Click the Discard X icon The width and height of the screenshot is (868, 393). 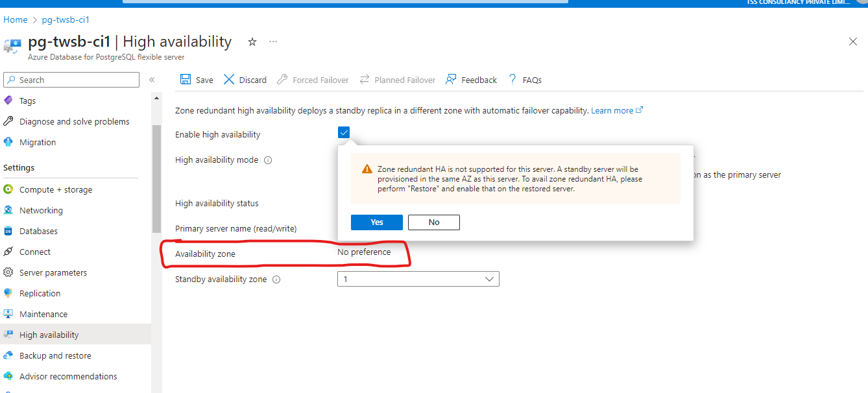tap(229, 80)
